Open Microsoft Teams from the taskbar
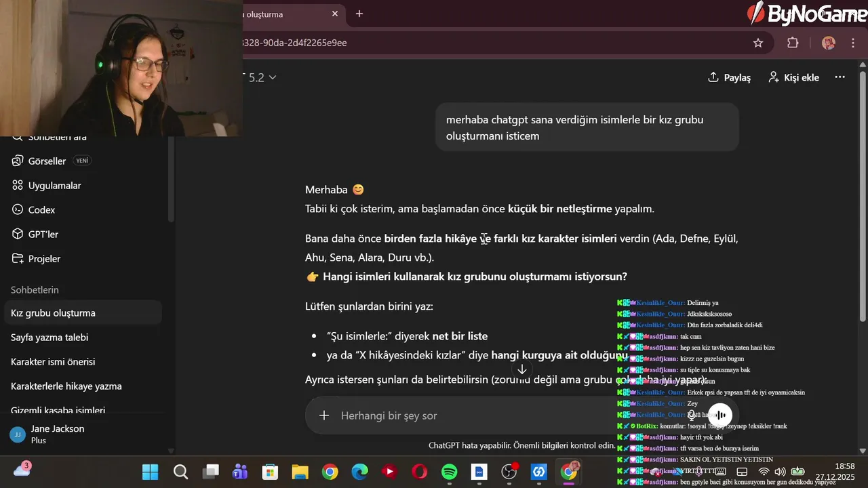Screen dimensions: 868x488 [240, 472]
